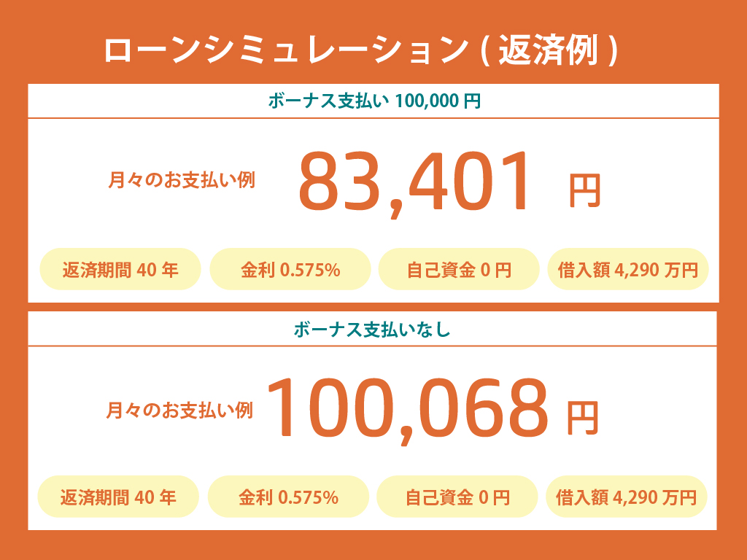Viewport: 747px width, 560px height.
Task: Select the ボーナス支払いなし header
Action: [372, 330]
